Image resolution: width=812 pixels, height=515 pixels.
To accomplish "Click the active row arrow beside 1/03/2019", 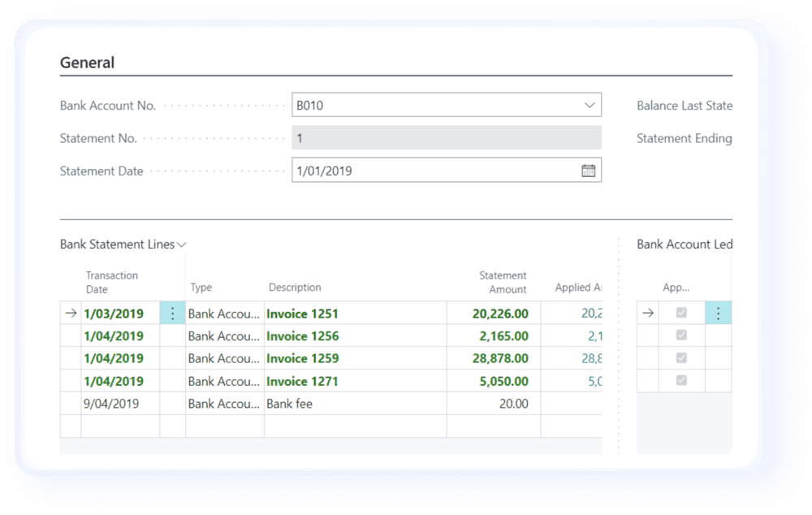I will pyautogui.click(x=71, y=313).
